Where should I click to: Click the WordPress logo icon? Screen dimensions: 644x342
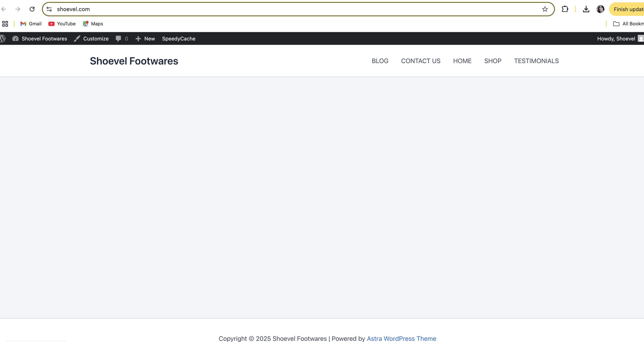3,38
